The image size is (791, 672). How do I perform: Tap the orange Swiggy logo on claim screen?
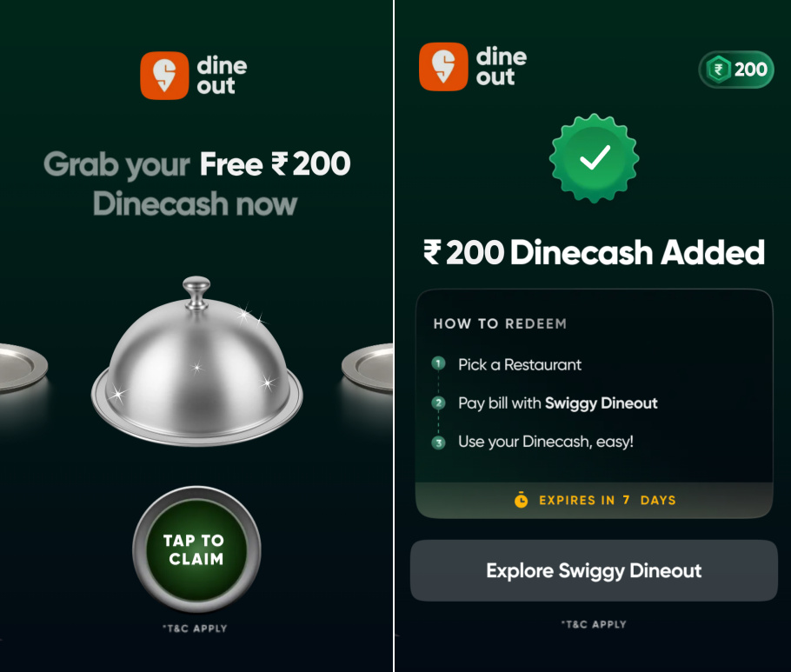[x=164, y=76]
